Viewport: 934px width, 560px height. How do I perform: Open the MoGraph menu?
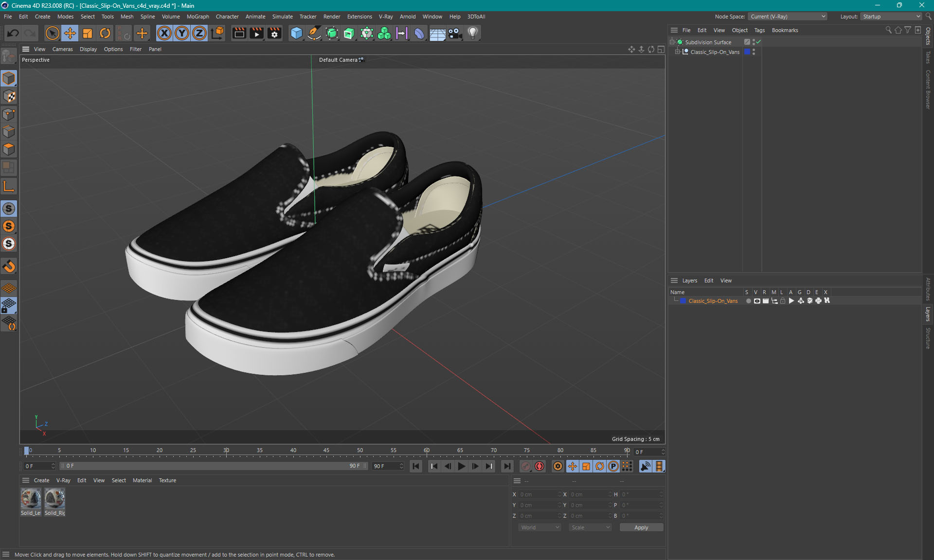(198, 17)
